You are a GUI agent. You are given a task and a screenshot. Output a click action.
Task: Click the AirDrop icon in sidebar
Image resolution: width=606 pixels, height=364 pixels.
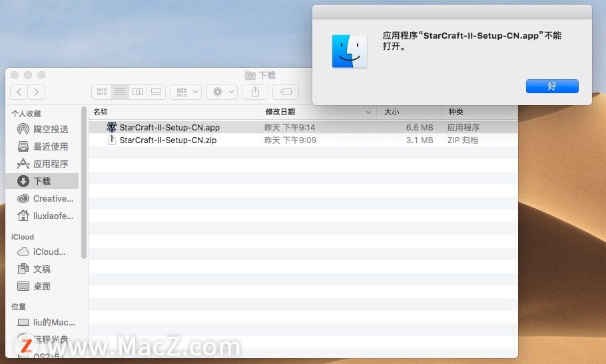23,129
